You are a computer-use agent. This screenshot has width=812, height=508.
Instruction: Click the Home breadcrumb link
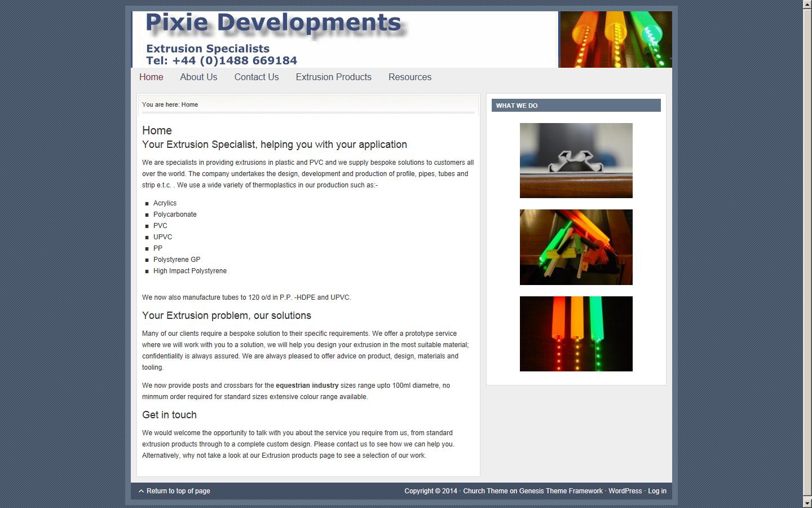coord(189,104)
